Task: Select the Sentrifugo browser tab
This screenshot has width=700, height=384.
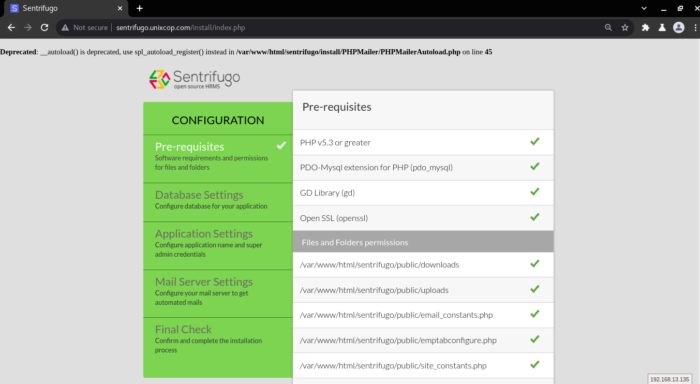Action: (66, 8)
